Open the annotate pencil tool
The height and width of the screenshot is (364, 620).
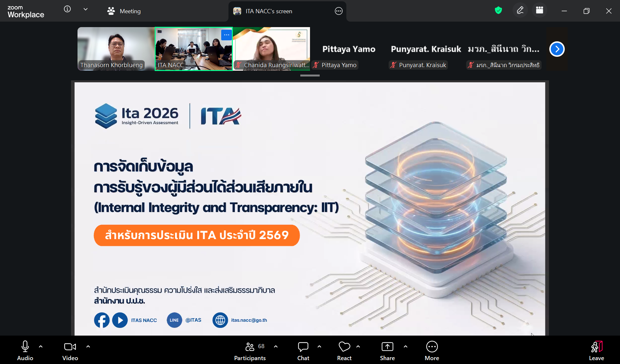pyautogui.click(x=520, y=10)
